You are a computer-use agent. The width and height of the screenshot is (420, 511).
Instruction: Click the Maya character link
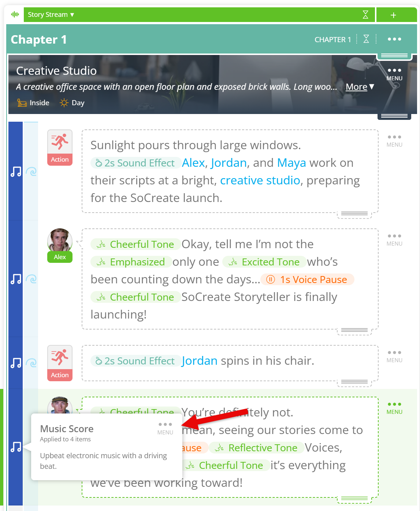[x=291, y=163]
